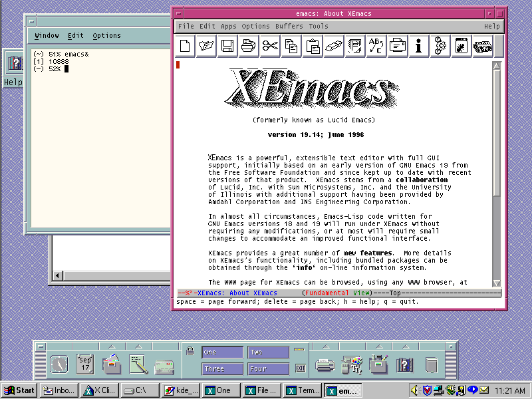
Task: Open the Help menu in XEmacs
Action: (491, 26)
